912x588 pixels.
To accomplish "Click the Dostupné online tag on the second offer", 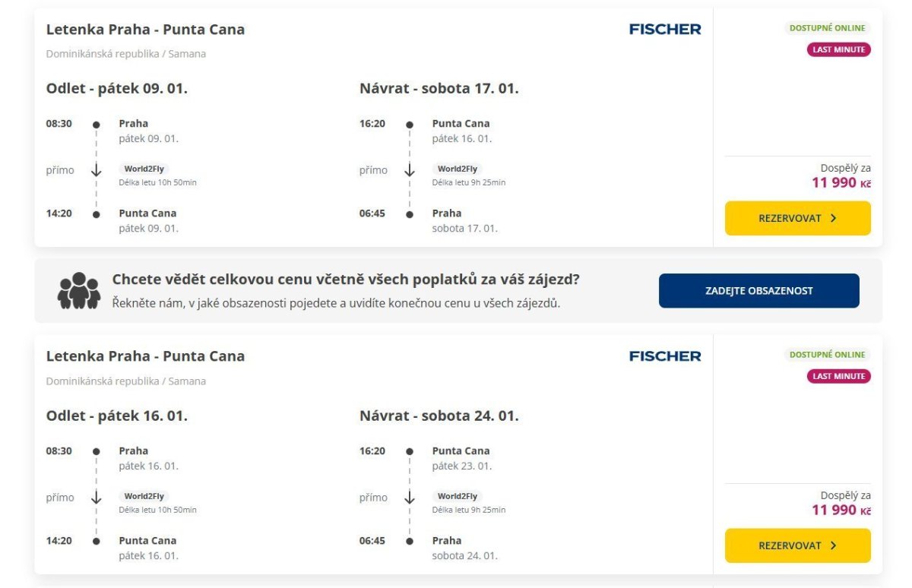I will [827, 355].
